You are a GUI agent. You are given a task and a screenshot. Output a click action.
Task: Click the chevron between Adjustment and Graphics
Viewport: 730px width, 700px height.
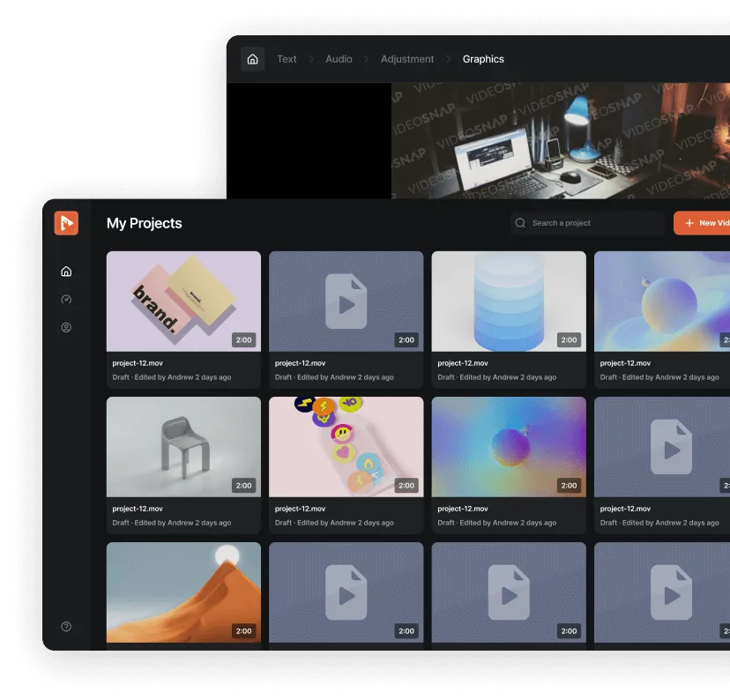pyautogui.click(x=449, y=59)
